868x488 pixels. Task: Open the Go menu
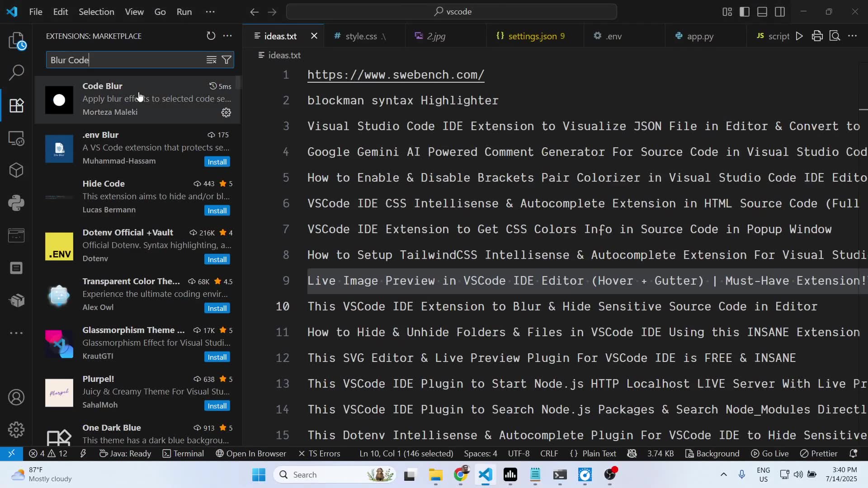[160, 12]
